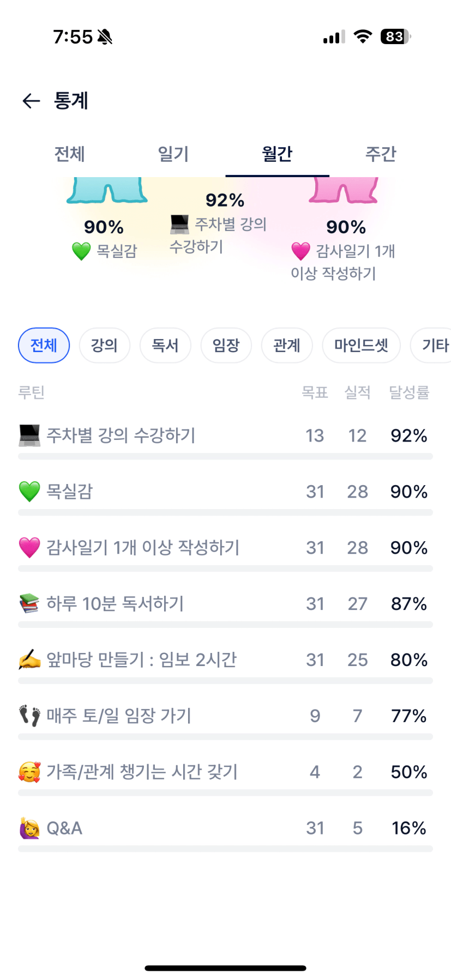Choose the 관계 filter chip

tap(287, 345)
